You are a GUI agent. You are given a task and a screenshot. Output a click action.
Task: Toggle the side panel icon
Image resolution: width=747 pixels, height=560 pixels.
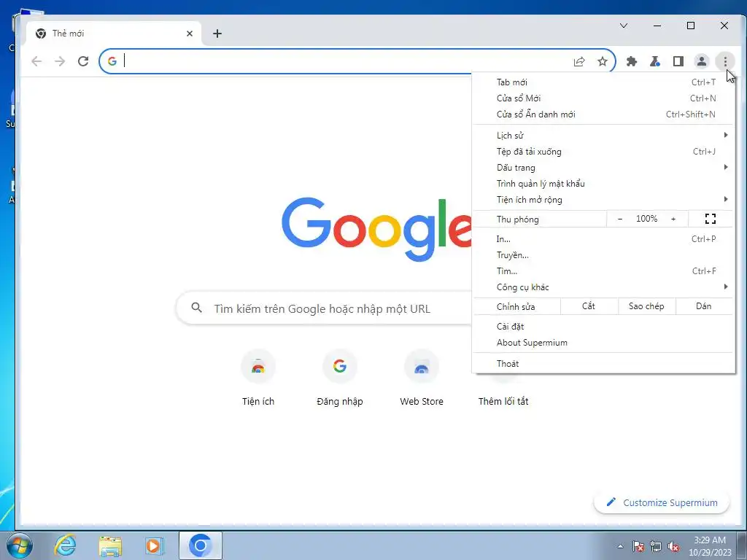click(x=678, y=61)
